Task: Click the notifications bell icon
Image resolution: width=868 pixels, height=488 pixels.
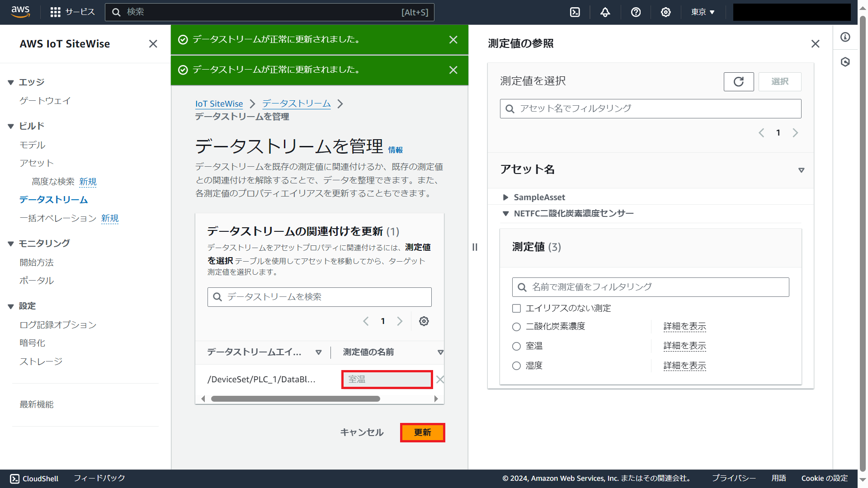Action: click(605, 12)
